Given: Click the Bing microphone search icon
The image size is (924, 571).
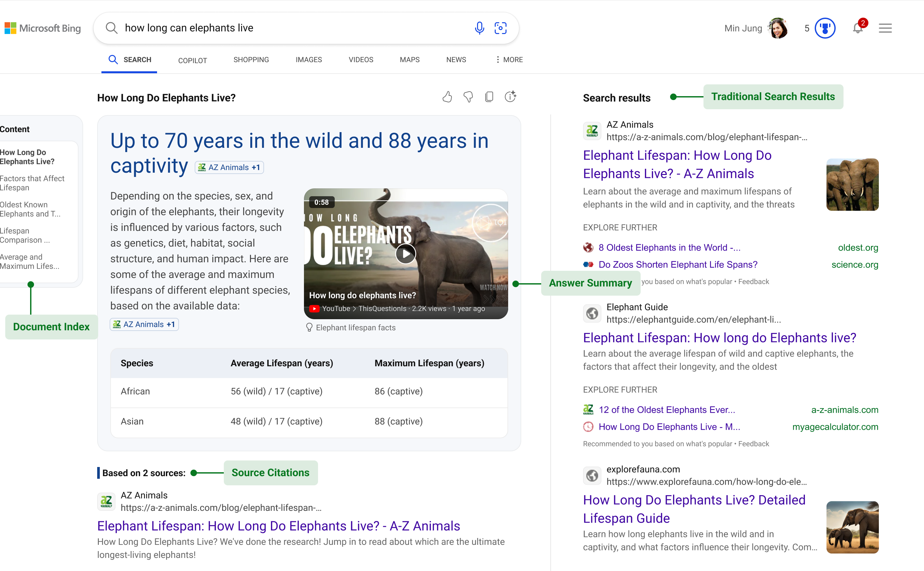Looking at the screenshot, I should click(x=479, y=28).
